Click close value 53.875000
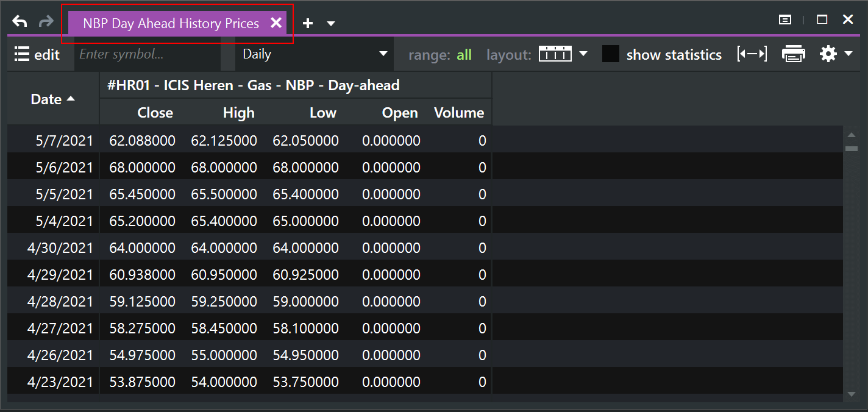This screenshot has width=868, height=412. point(142,382)
